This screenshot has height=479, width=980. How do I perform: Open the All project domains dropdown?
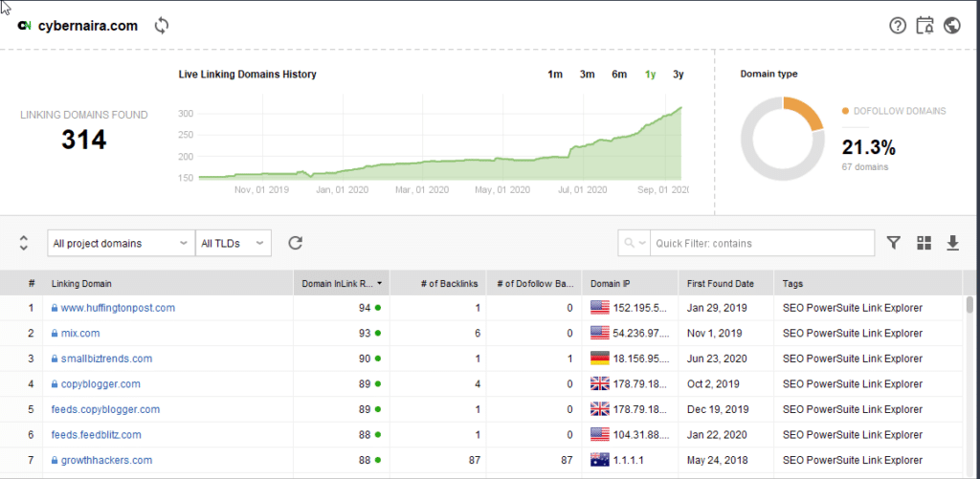click(x=121, y=243)
